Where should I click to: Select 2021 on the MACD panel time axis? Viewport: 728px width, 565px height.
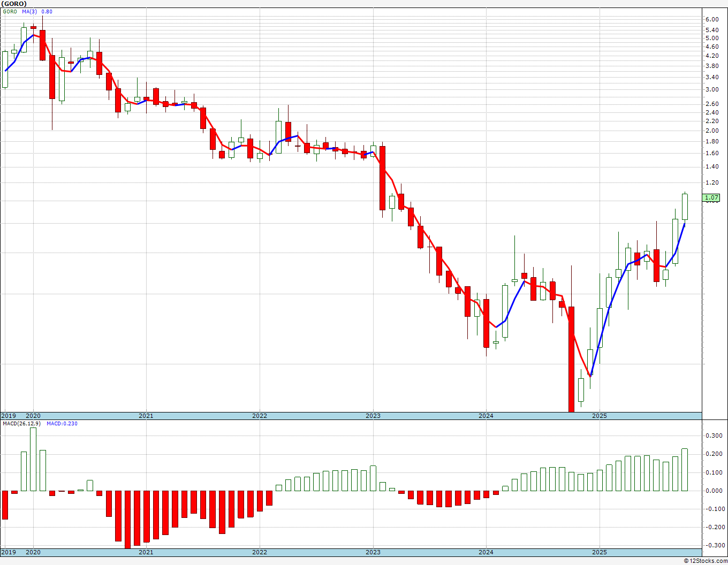pos(146,552)
